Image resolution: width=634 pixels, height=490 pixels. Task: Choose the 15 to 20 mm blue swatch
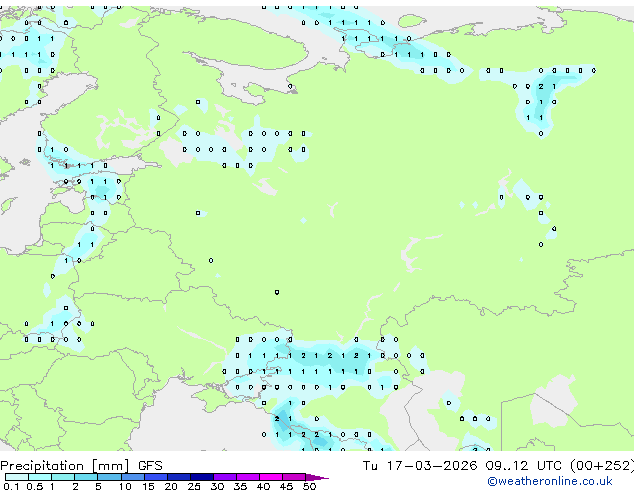pyautogui.click(x=156, y=477)
